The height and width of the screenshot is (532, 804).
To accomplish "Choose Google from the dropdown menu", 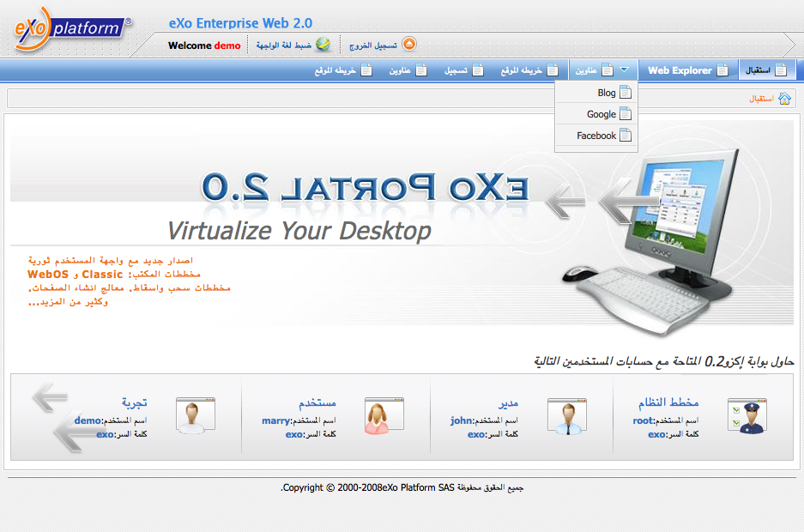I will [x=596, y=114].
